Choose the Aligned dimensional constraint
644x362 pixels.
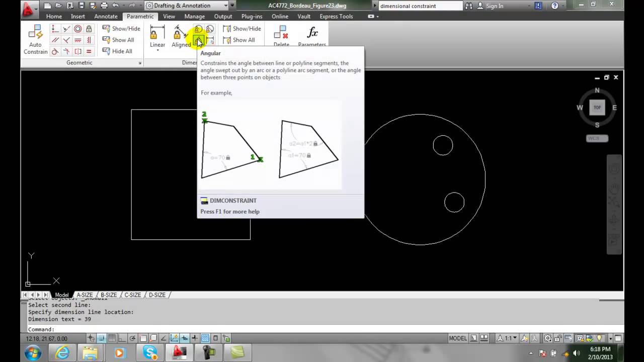[x=180, y=37]
